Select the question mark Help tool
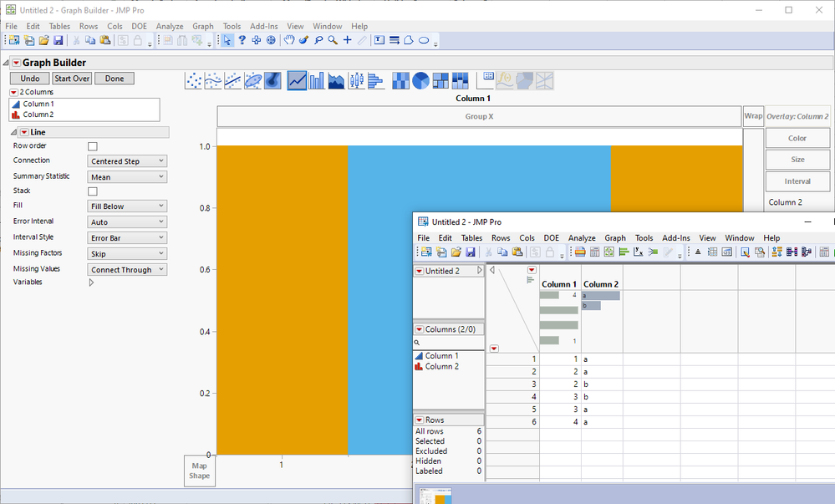The image size is (835, 504). point(242,40)
